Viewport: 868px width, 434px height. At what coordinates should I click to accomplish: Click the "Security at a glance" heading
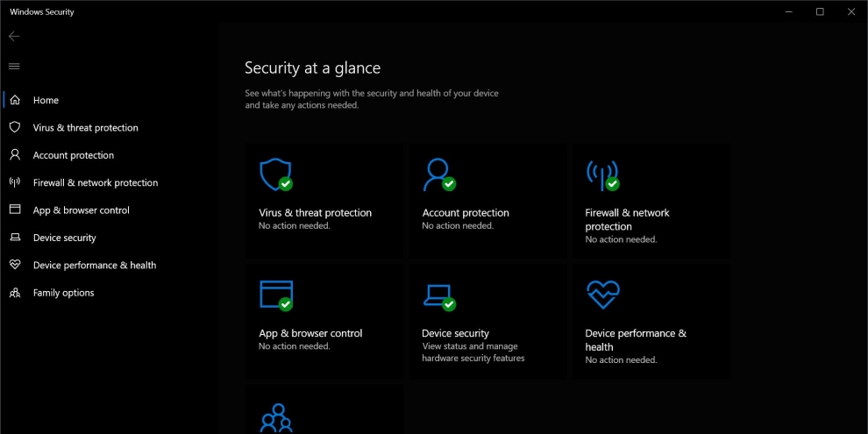point(313,68)
